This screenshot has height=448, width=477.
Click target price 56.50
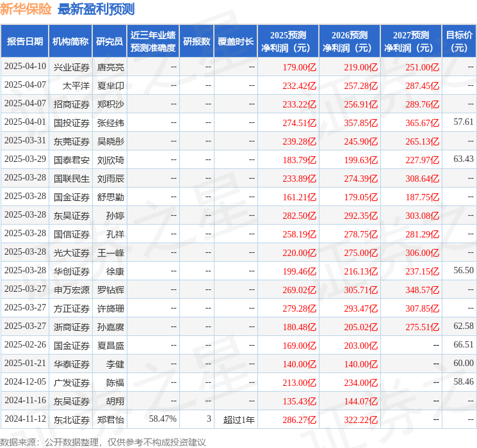(x=464, y=270)
